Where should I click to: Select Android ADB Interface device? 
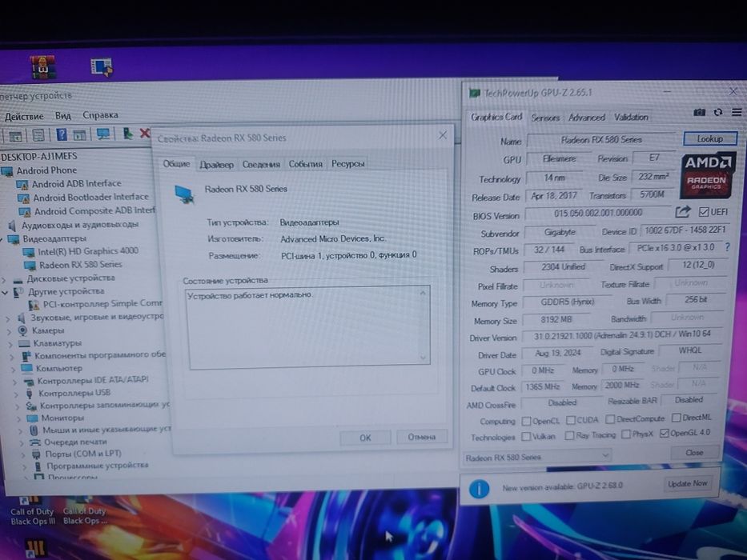click(x=76, y=183)
